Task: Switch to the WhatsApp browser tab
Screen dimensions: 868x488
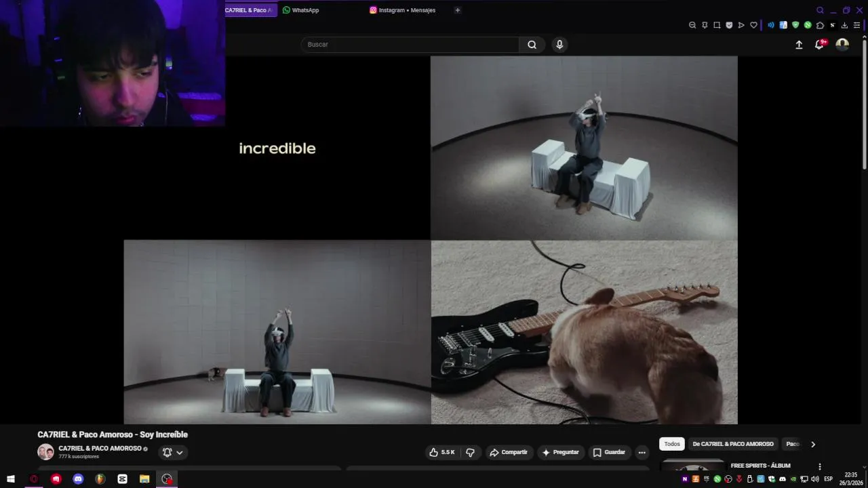Action: [x=301, y=10]
